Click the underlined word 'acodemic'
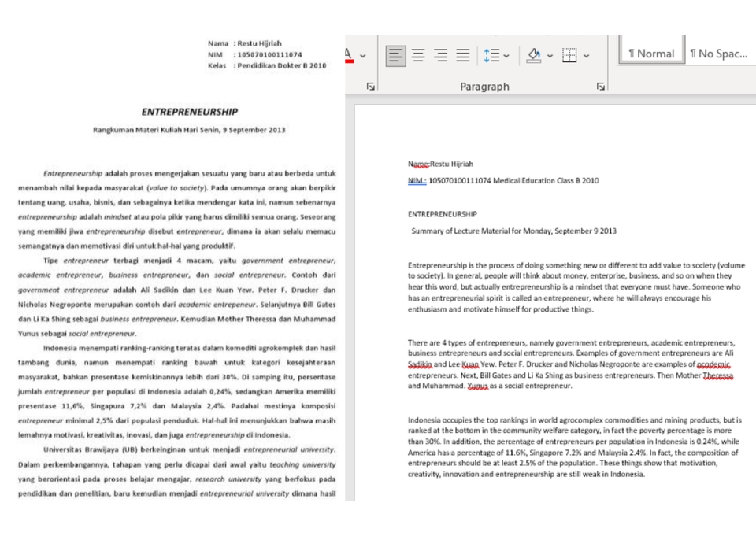This screenshot has width=756, height=536. point(713,364)
